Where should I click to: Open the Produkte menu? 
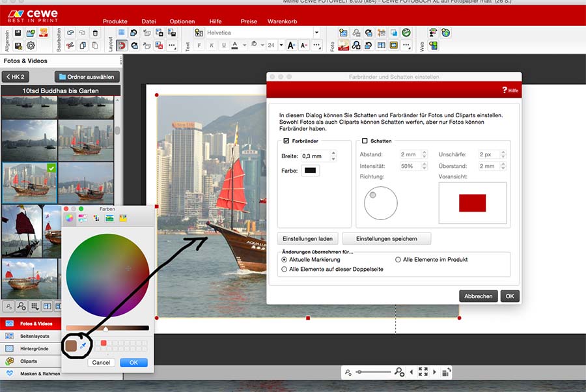pyautogui.click(x=115, y=21)
